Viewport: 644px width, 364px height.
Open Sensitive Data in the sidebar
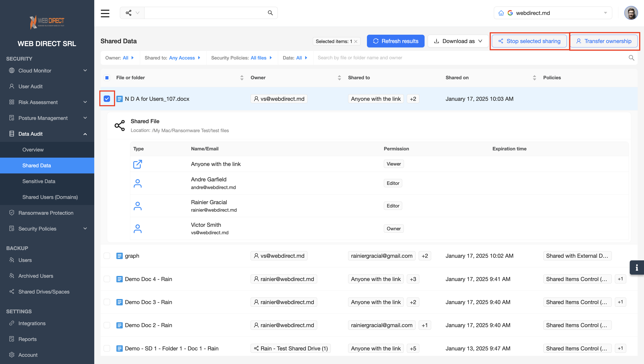(x=39, y=181)
